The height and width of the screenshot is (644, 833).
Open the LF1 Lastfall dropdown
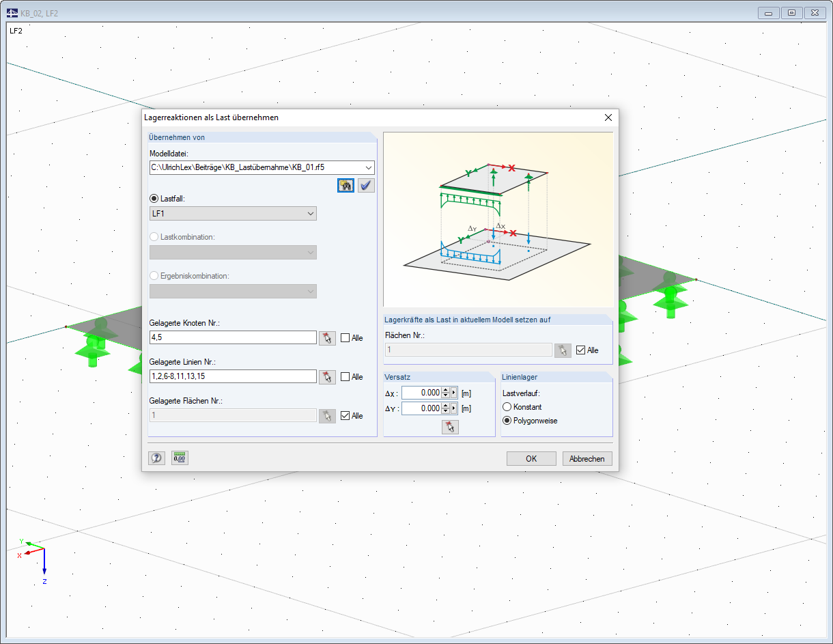(311, 214)
